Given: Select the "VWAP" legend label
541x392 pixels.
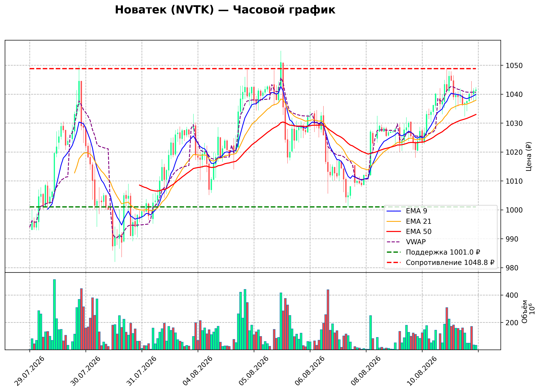Looking at the screenshot, I should 416,242.
